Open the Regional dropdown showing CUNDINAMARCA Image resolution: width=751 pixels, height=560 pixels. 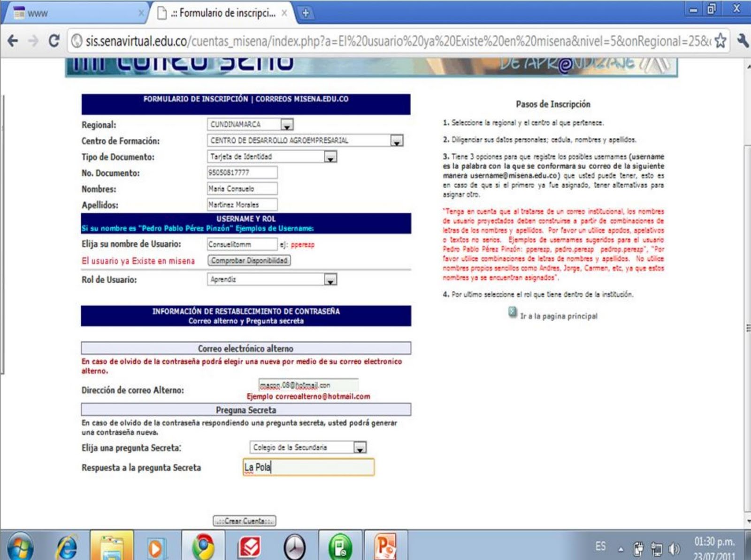[287, 125]
